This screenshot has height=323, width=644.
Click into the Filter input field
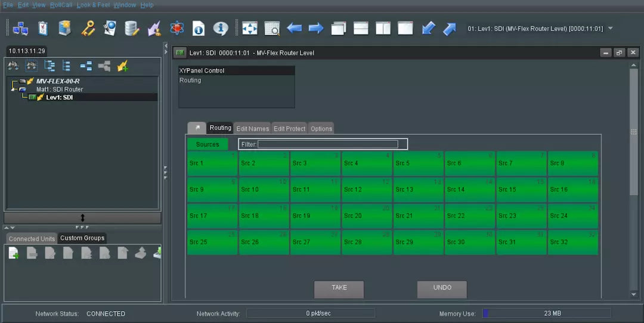pyautogui.click(x=328, y=144)
